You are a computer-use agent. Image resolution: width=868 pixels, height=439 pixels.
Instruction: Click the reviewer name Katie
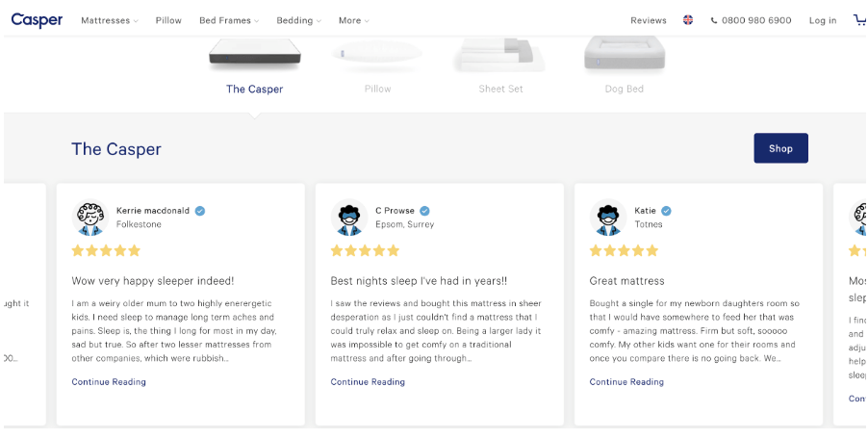point(645,211)
